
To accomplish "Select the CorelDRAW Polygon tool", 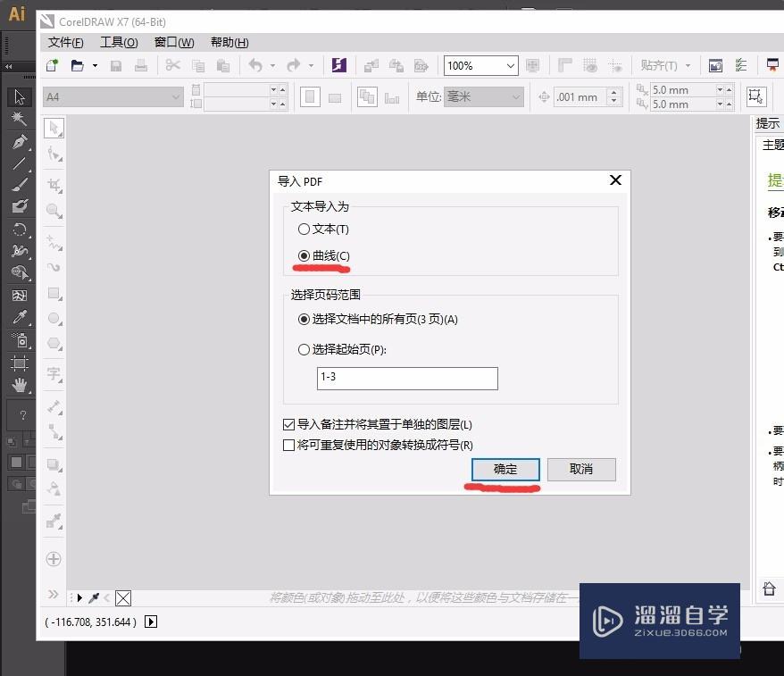I will 54,344.
